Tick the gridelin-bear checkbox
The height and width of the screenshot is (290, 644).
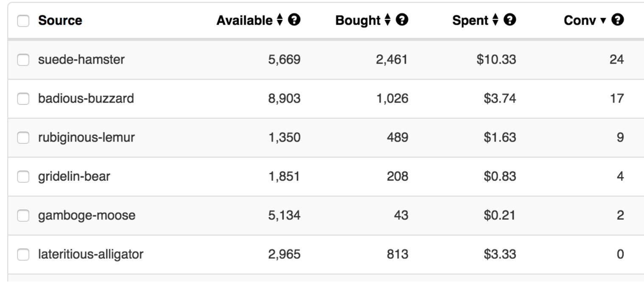tap(22, 177)
